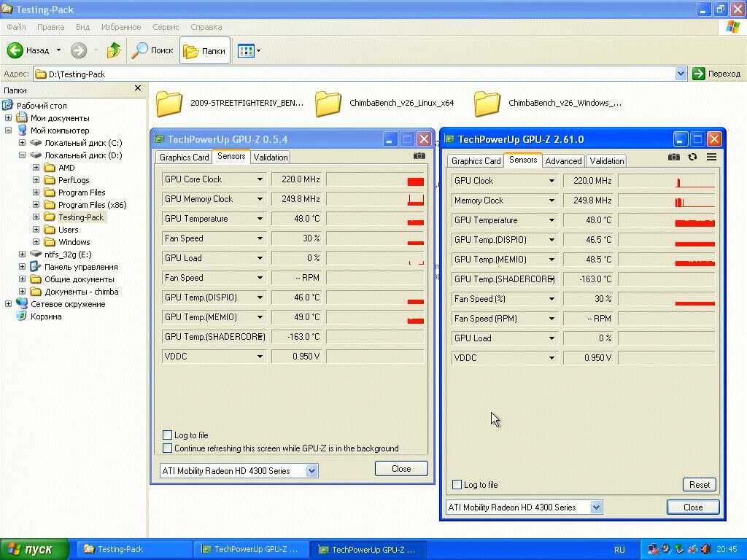This screenshot has height=560, width=747.
Task: Click GPU Temperature graph in GPU-Z 2.61.0
Action: (667, 220)
